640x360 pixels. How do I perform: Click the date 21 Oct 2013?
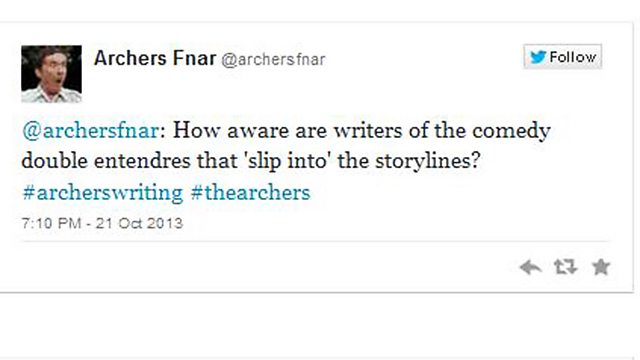click(x=139, y=223)
